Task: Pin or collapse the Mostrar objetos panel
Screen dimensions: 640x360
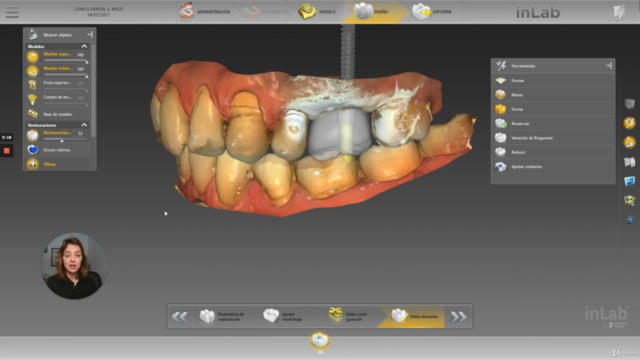Action: (90, 35)
